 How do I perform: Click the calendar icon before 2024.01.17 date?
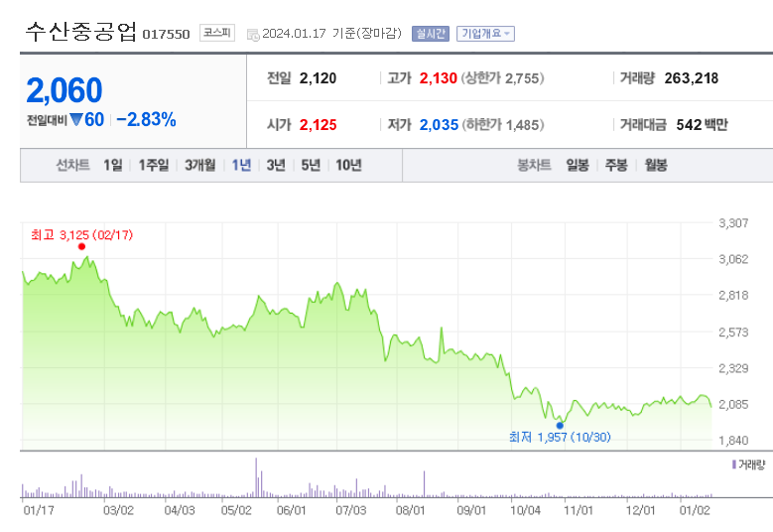[x=253, y=35]
